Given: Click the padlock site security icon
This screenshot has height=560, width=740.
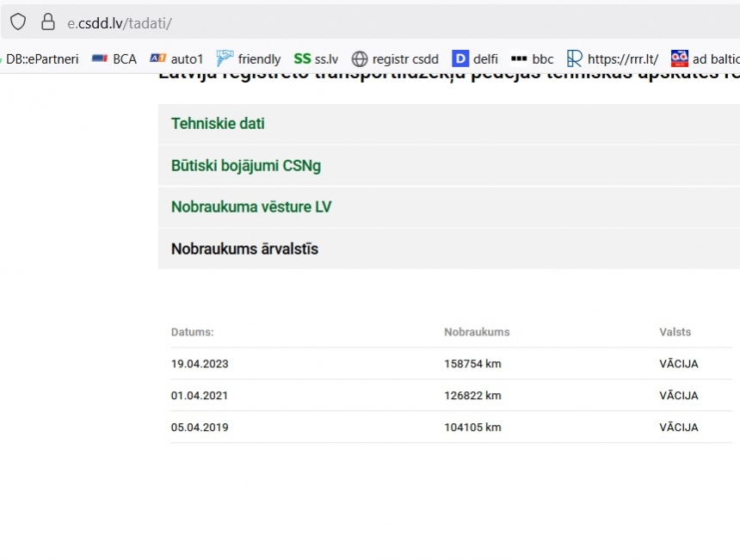Looking at the screenshot, I should (x=47, y=22).
